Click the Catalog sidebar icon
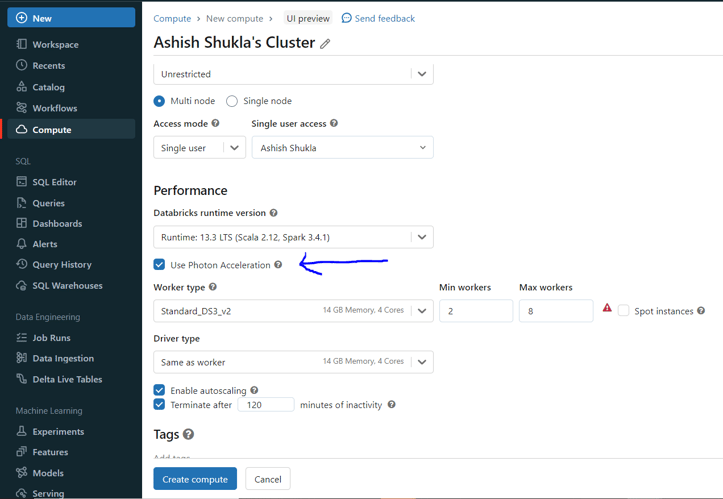The width and height of the screenshot is (723, 499). [21, 87]
